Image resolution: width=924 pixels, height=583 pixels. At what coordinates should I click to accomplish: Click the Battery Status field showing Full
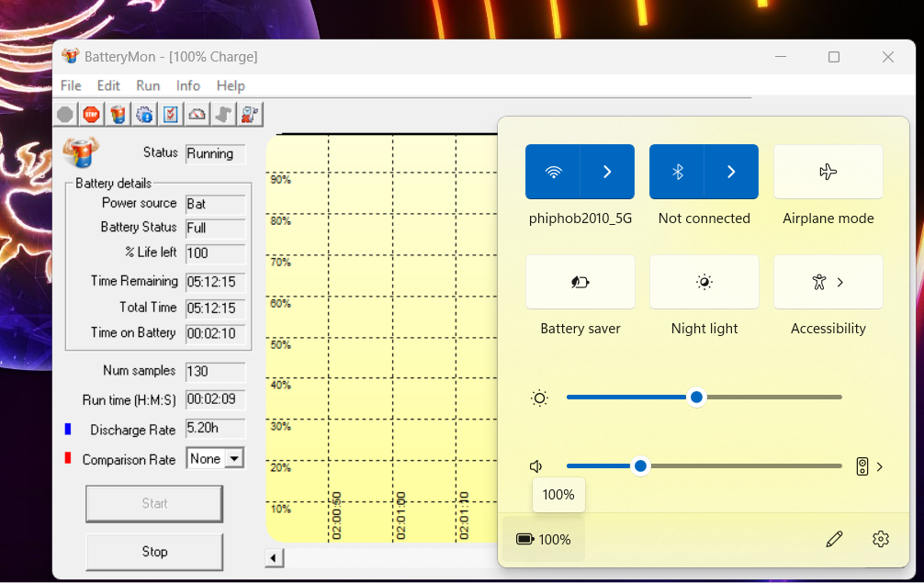[215, 228]
